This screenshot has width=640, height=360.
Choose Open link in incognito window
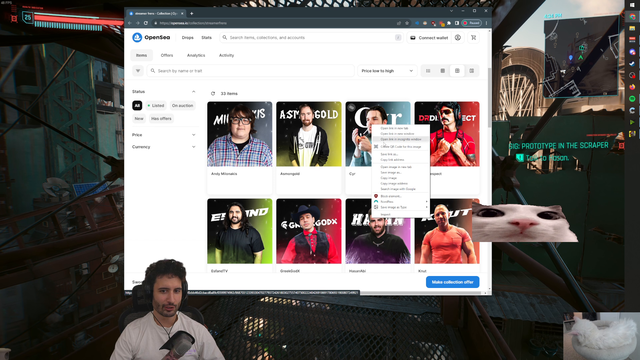(x=401, y=139)
